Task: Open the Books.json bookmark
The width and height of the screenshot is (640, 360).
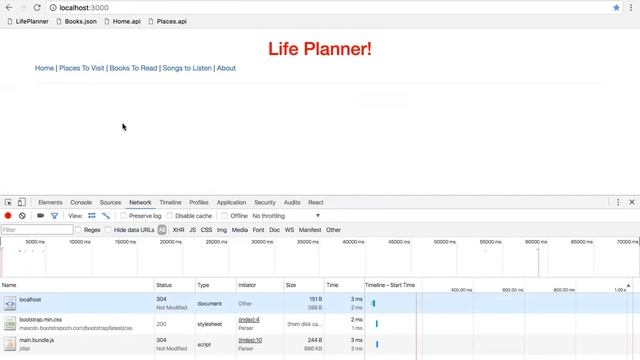Action: pos(76,21)
